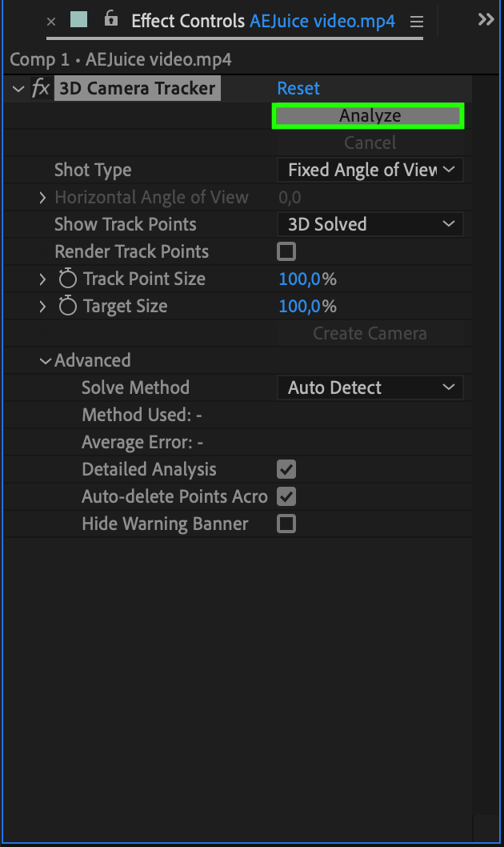The width and height of the screenshot is (504, 847).
Task: Uncheck the Detailed Analysis checkbox
Action: pyautogui.click(x=286, y=470)
